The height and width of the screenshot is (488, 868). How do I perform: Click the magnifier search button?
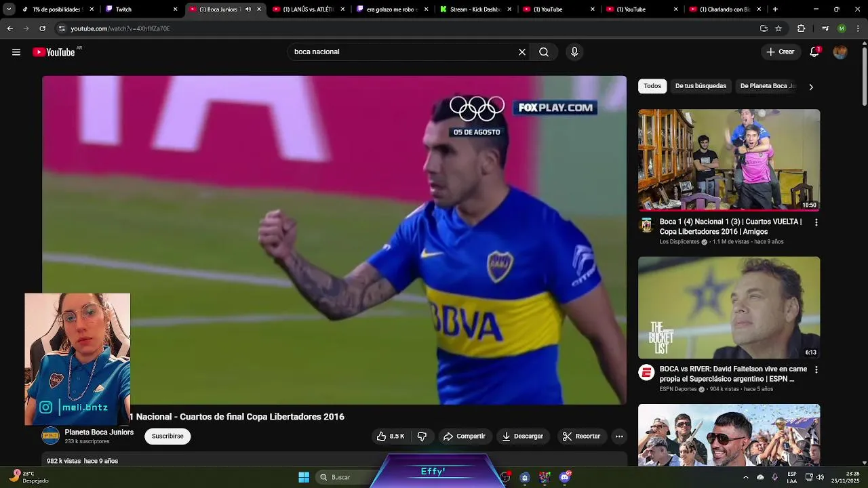(x=544, y=52)
